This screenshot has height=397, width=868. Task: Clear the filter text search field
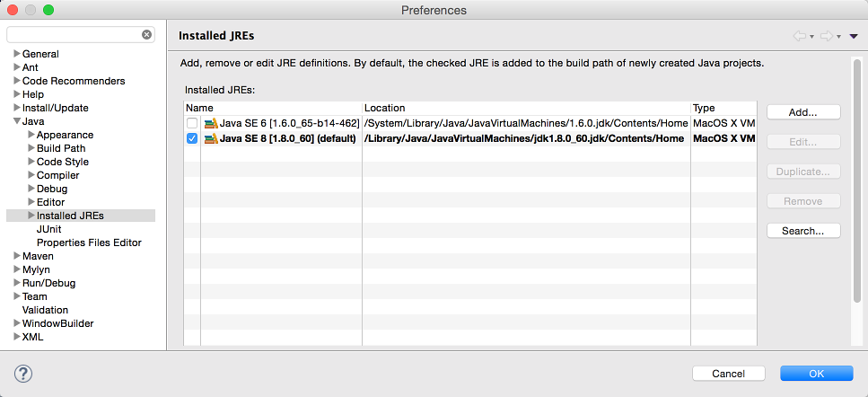(x=147, y=35)
